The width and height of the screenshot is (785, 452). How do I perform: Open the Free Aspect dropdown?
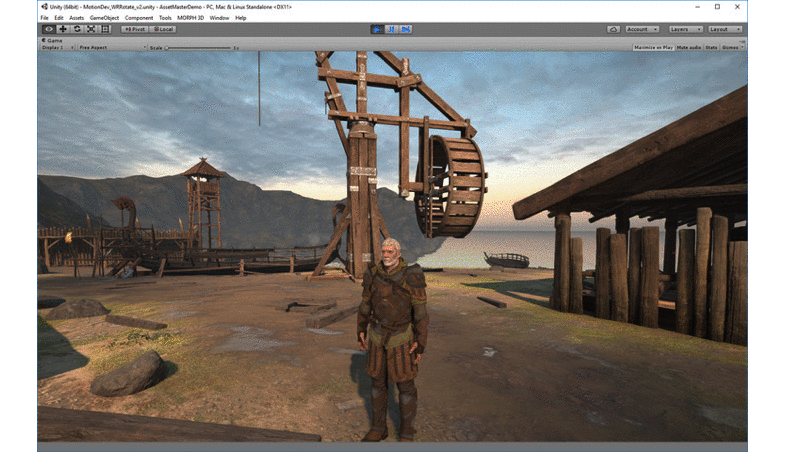click(x=112, y=47)
